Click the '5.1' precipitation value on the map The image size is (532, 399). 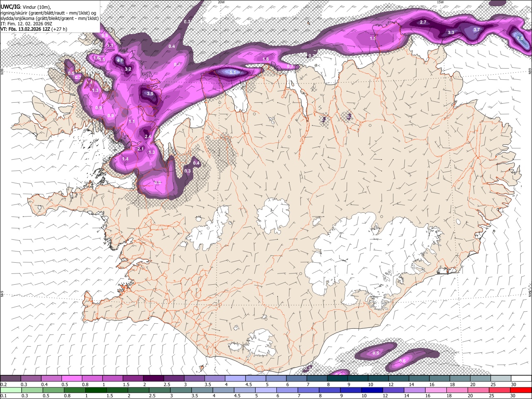click(x=233, y=72)
